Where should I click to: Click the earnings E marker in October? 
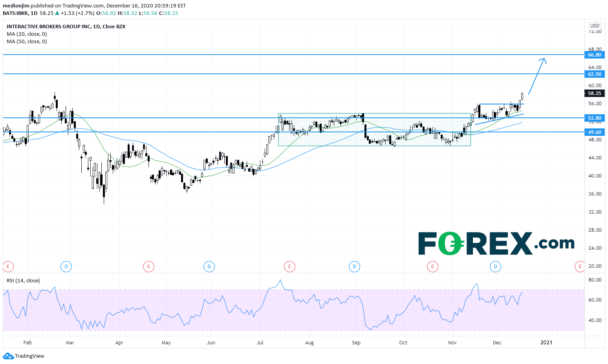(x=432, y=267)
